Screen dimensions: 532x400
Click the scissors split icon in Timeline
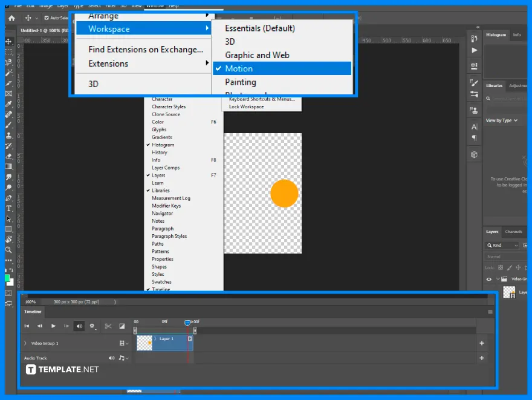[x=108, y=326]
